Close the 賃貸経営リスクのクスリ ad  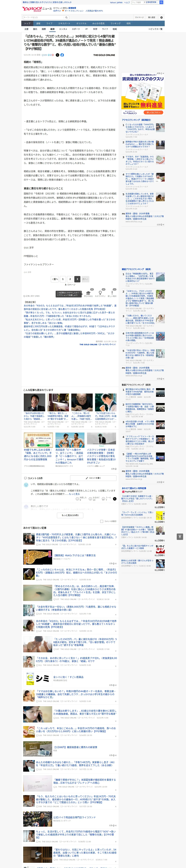coord(163,73)
